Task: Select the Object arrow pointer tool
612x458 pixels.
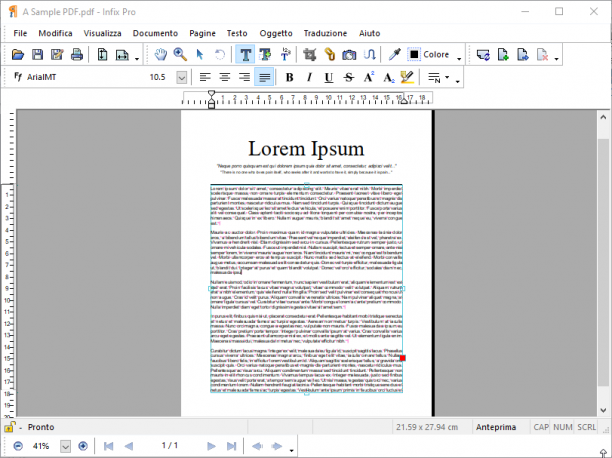Action: (200, 55)
